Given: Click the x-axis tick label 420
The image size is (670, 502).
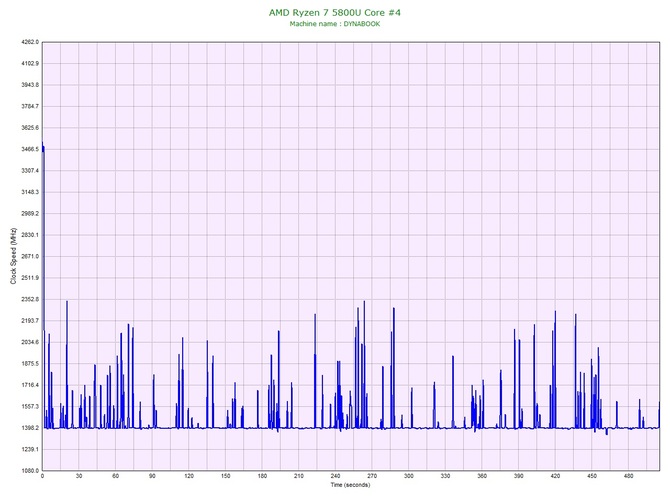Looking at the screenshot, I should 555,476.
